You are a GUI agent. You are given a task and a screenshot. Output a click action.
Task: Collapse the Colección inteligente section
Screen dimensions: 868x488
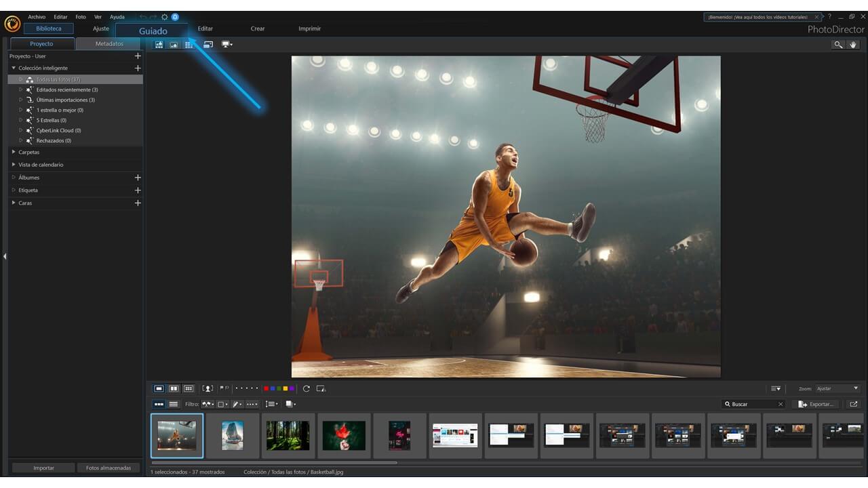click(x=14, y=68)
